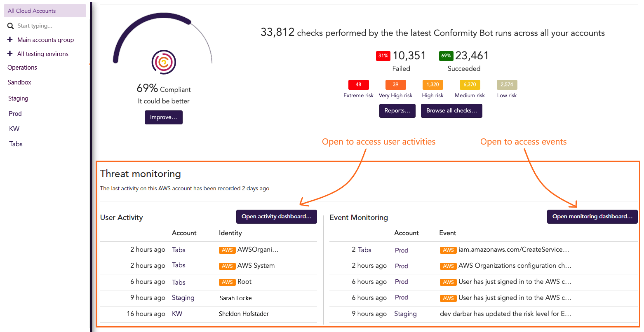Open monitoring dashboard button

(x=592, y=217)
